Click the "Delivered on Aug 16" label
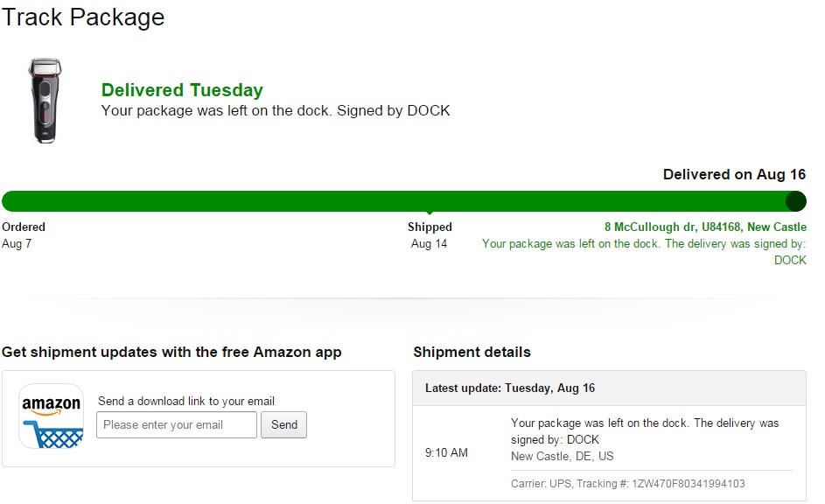Image resolution: width=825 pixels, height=504 pixels. pos(735,174)
